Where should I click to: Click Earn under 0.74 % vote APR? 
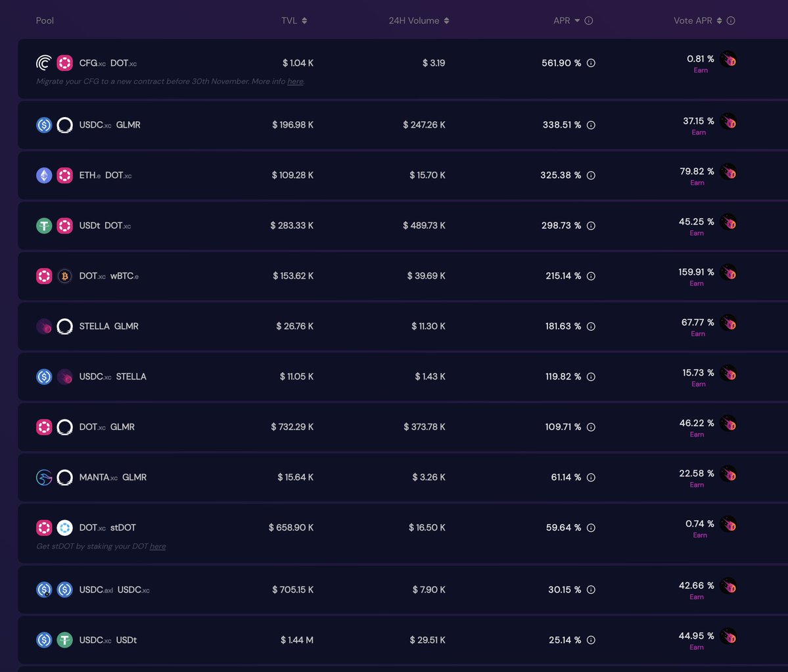[700, 535]
